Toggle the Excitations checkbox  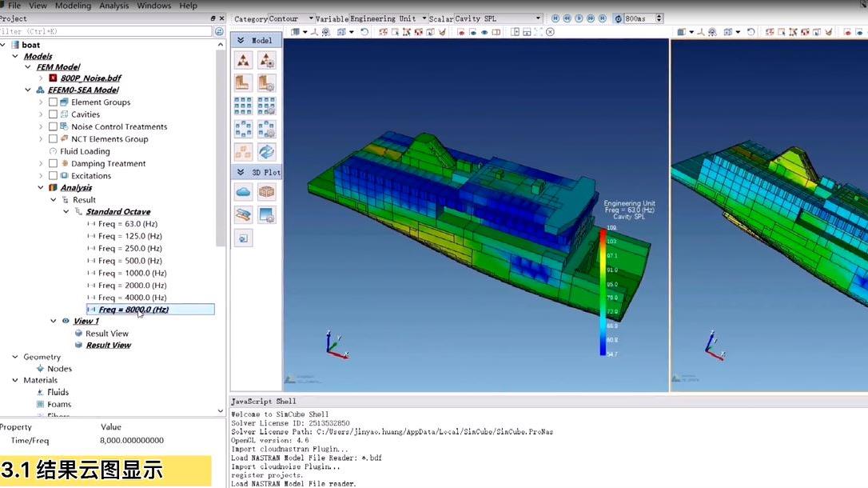(53, 176)
